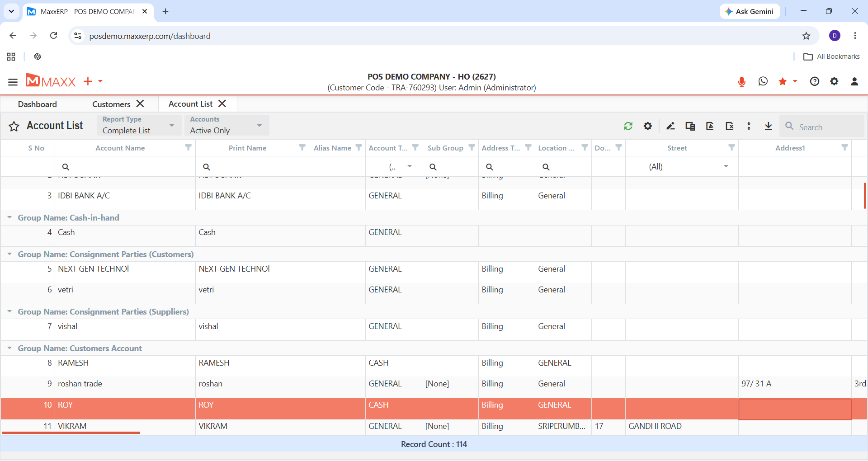This screenshot has height=461, width=868.
Task: Click the download icon in Account List toolbar
Action: pos(768,126)
